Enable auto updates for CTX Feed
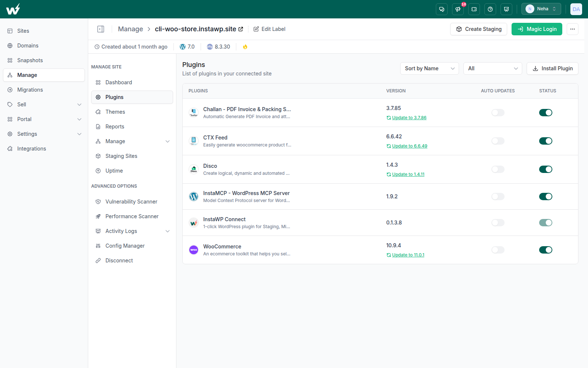Viewport: 588px width, 368px height. [498, 141]
